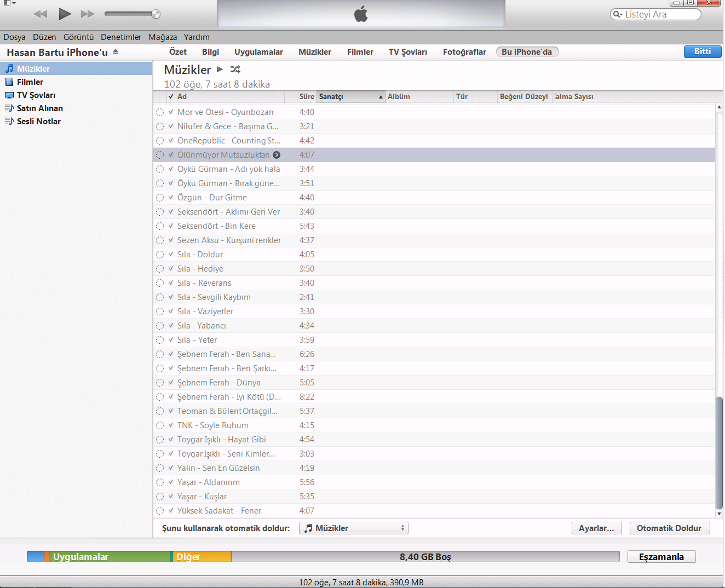Screen dimensions: 725x588
Task: Toggle the header check-all checkbox column
Action: tap(171, 96)
